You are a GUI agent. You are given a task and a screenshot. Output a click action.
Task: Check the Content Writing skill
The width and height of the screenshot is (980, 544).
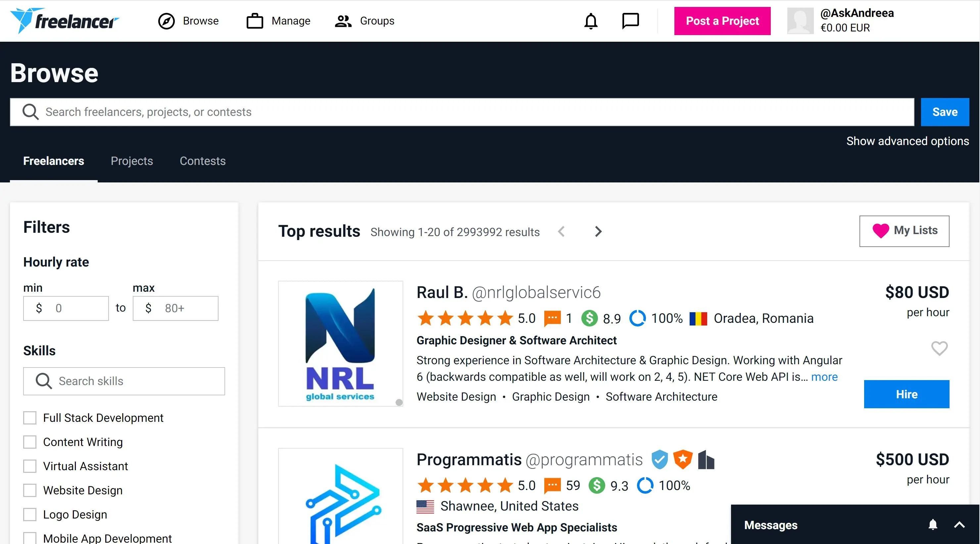pyautogui.click(x=30, y=442)
